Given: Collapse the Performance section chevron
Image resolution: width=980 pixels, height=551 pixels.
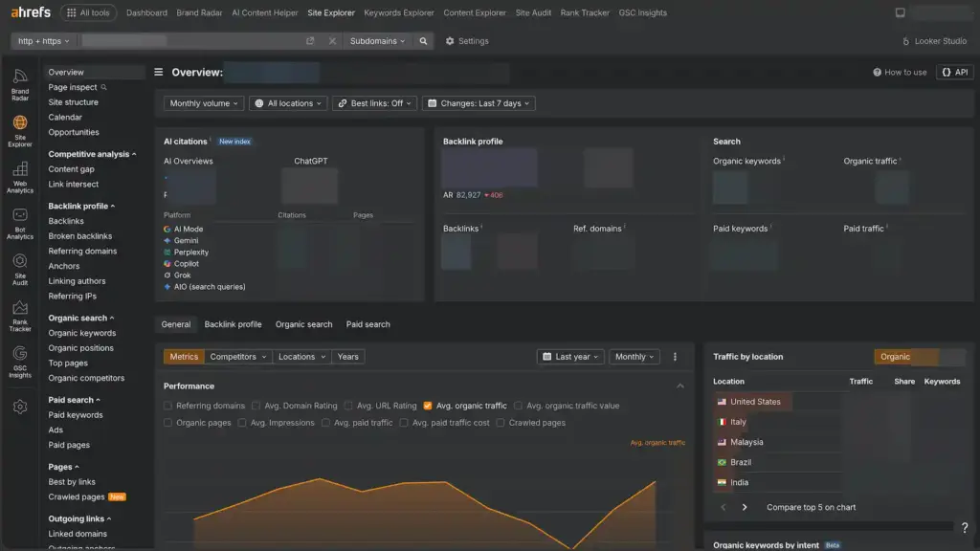Looking at the screenshot, I should 680,386.
